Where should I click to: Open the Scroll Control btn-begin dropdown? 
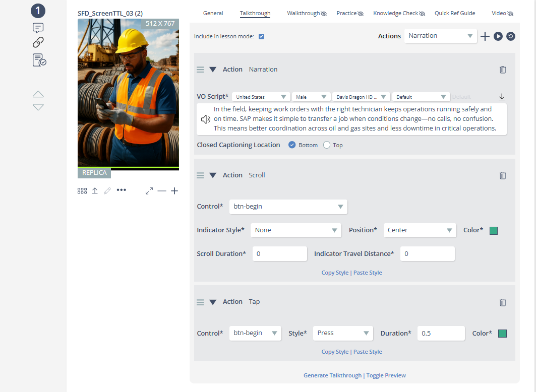coord(288,207)
